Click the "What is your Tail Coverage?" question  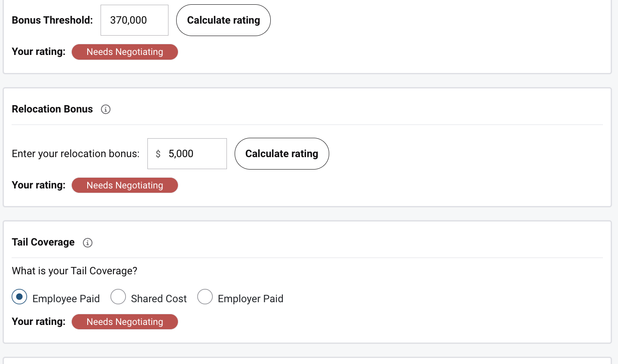click(75, 271)
